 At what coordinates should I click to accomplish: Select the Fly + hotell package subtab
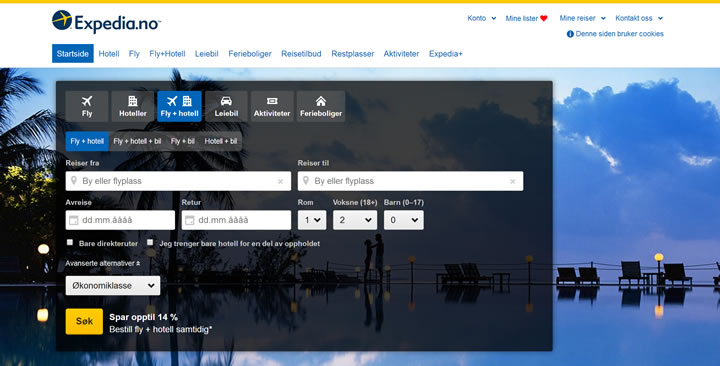coord(87,141)
